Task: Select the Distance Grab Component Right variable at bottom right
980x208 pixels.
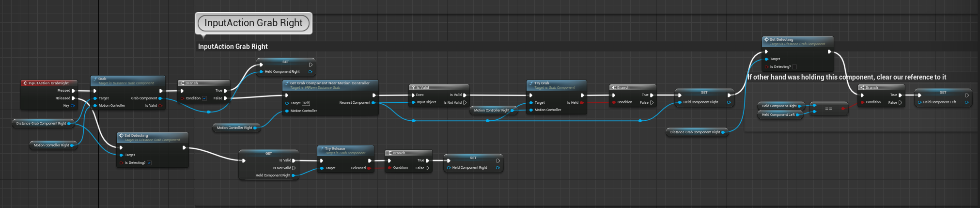Action: pos(697,132)
